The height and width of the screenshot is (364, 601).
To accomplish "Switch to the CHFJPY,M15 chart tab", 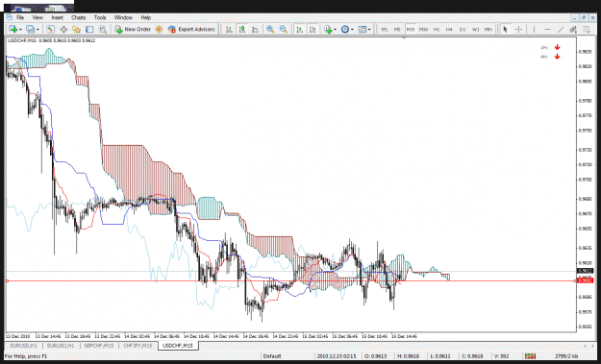I will 138,345.
